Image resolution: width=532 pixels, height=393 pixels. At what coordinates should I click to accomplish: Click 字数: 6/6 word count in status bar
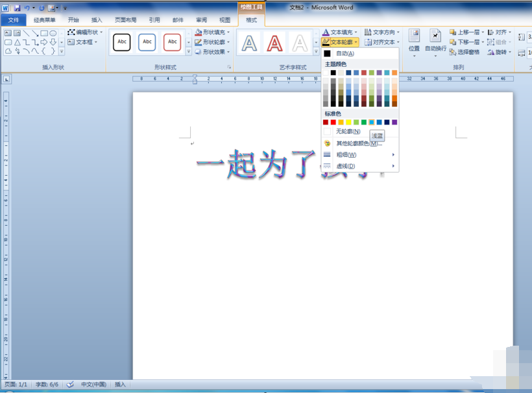47,385
